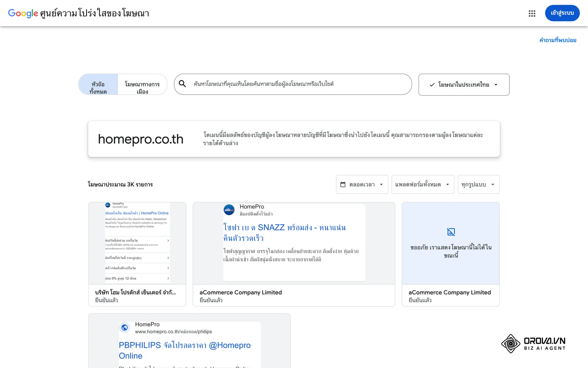
Task: Click the globe icon in PBPHILIPS ad
Action: (125, 328)
